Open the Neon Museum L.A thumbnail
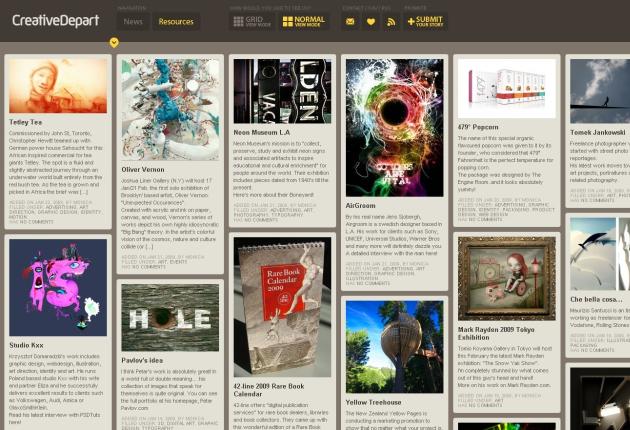 coord(282,91)
